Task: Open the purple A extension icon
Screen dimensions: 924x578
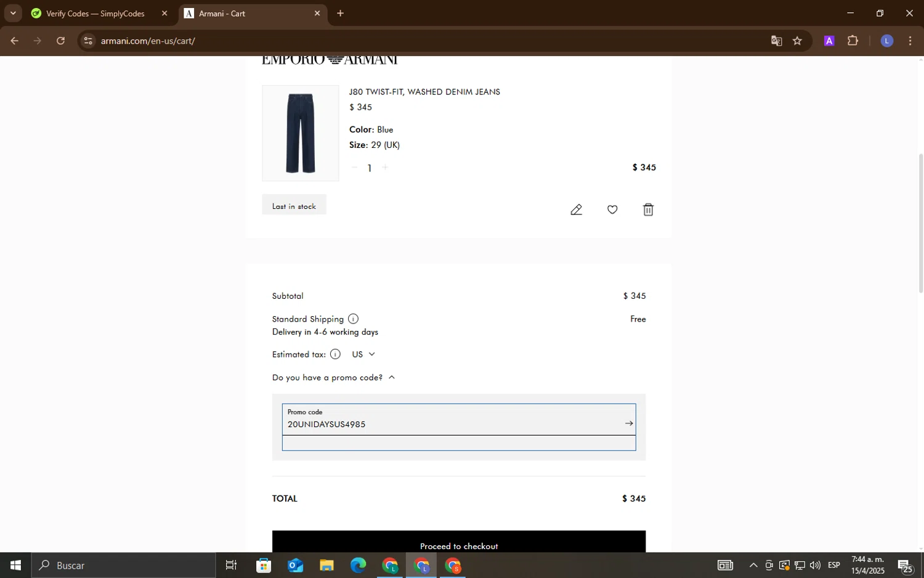Action: [x=829, y=41]
